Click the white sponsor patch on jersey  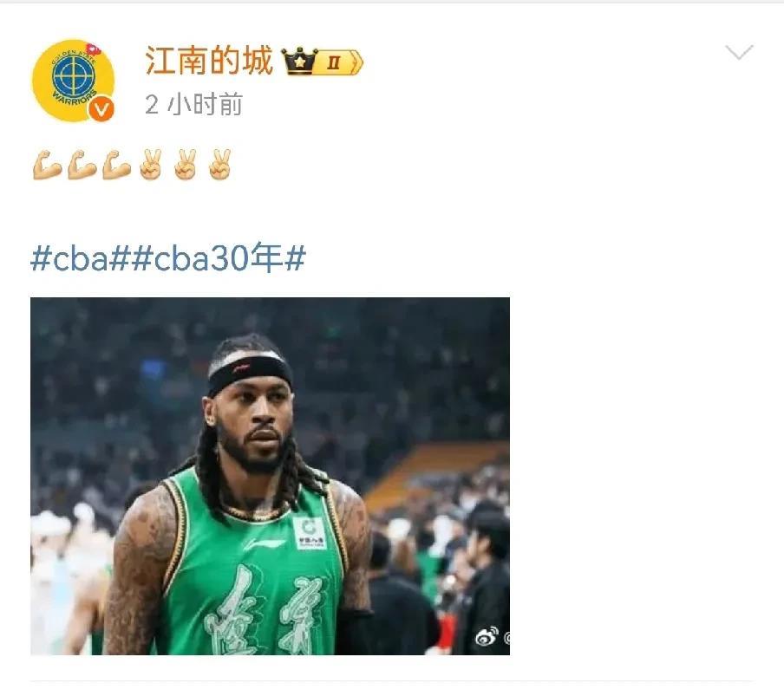click(x=310, y=533)
